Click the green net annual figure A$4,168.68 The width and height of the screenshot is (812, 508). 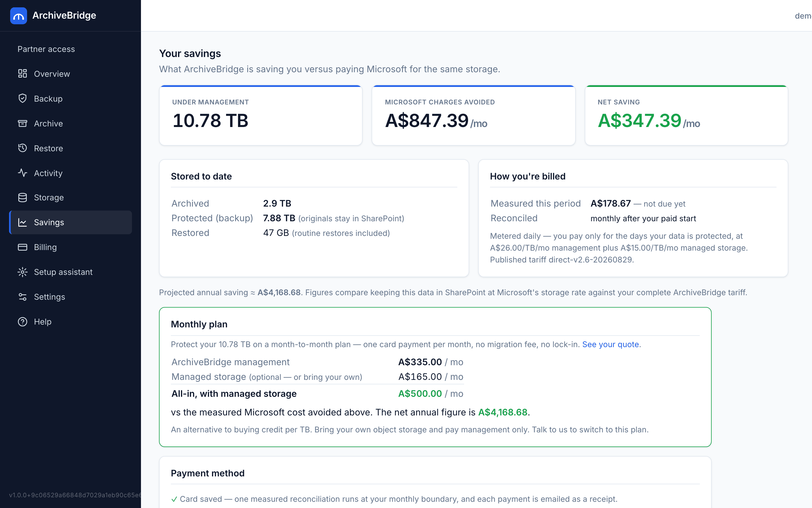point(503,412)
